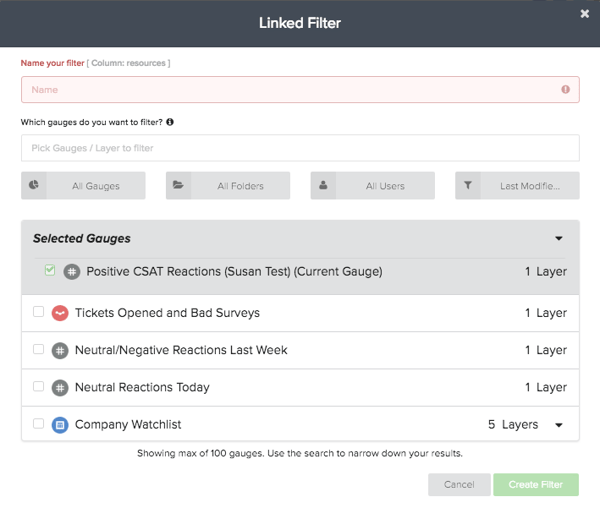Click the user person icon
600x508 pixels.
point(323,185)
